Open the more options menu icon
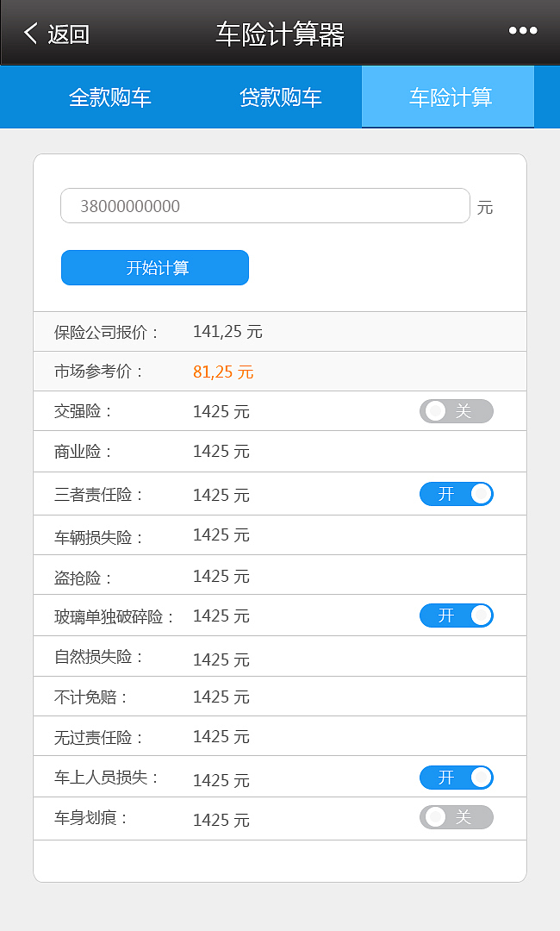 (523, 30)
